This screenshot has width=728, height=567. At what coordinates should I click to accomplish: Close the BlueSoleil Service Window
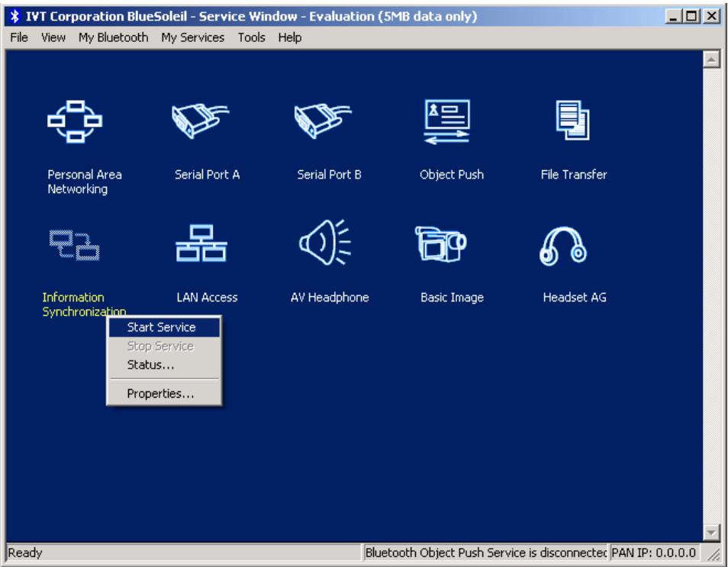click(711, 17)
